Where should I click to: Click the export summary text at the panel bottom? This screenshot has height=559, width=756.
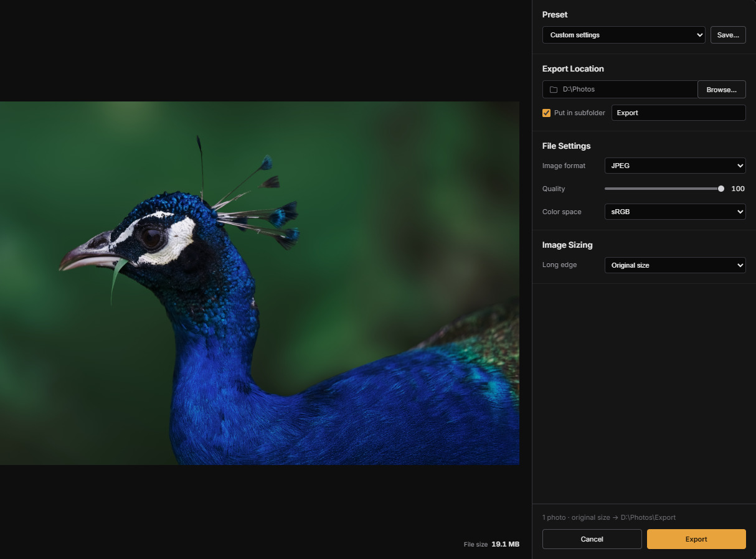click(x=609, y=517)
